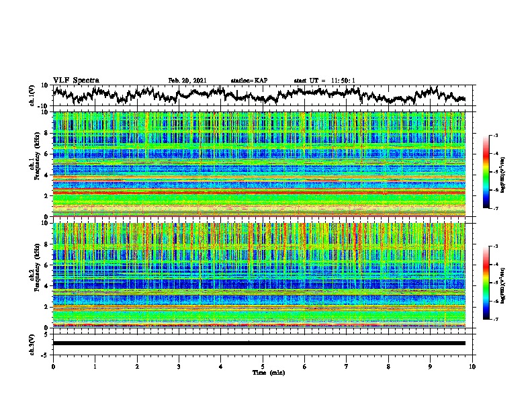Screen dimensions: 532x411
Task: Click time axis tick label "7"
Action: [347, 367]
